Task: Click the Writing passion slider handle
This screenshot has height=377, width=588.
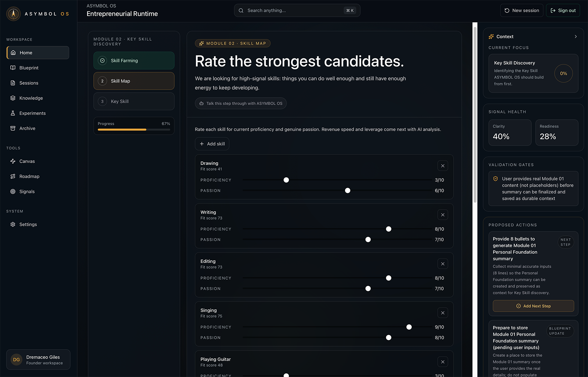Action: click(368, 240)
